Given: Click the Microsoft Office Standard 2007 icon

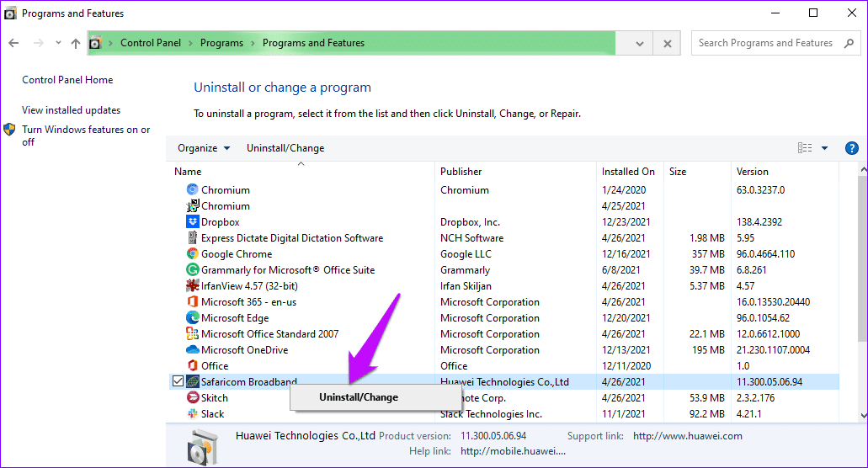Looking at the screenshot, I should 192,333.
